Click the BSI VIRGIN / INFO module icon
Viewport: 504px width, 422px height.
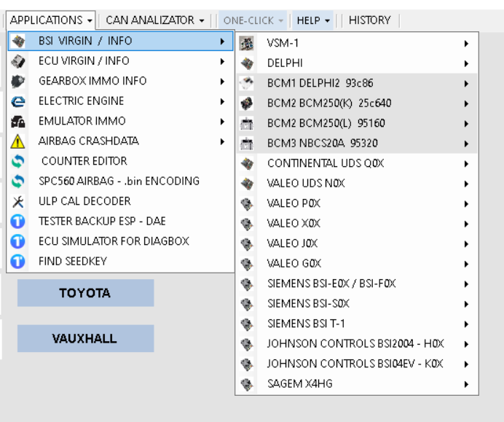pyautogui.click(x=18, y=41)
